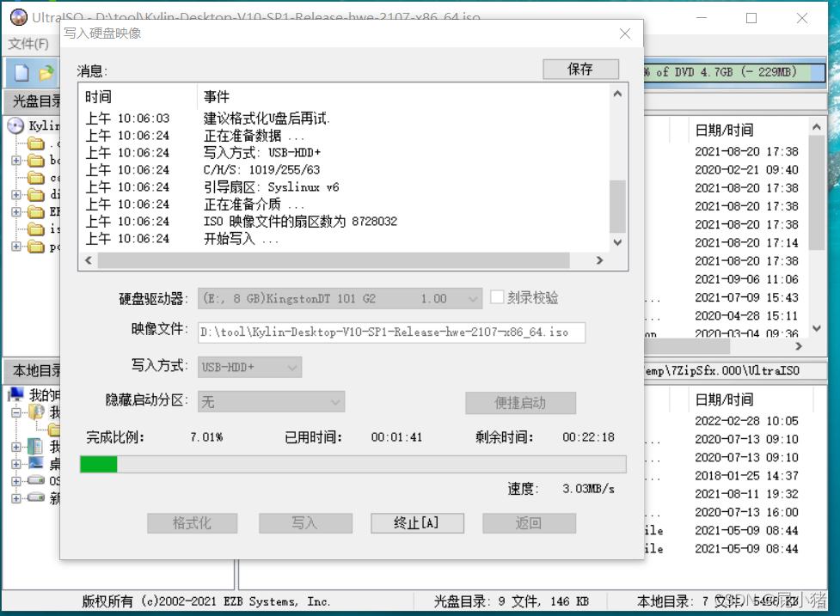Click the disc file list scroll-down arrow

click(x=817, y=328)
